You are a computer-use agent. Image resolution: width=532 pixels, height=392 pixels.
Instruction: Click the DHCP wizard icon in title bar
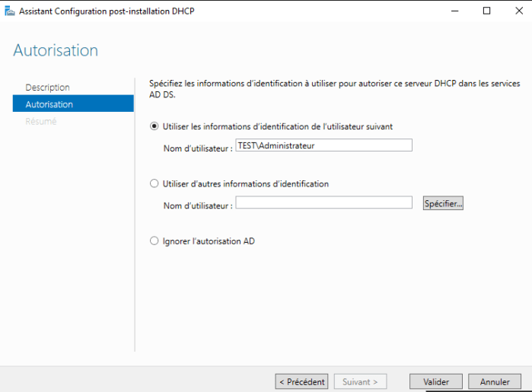pos(8,11)
